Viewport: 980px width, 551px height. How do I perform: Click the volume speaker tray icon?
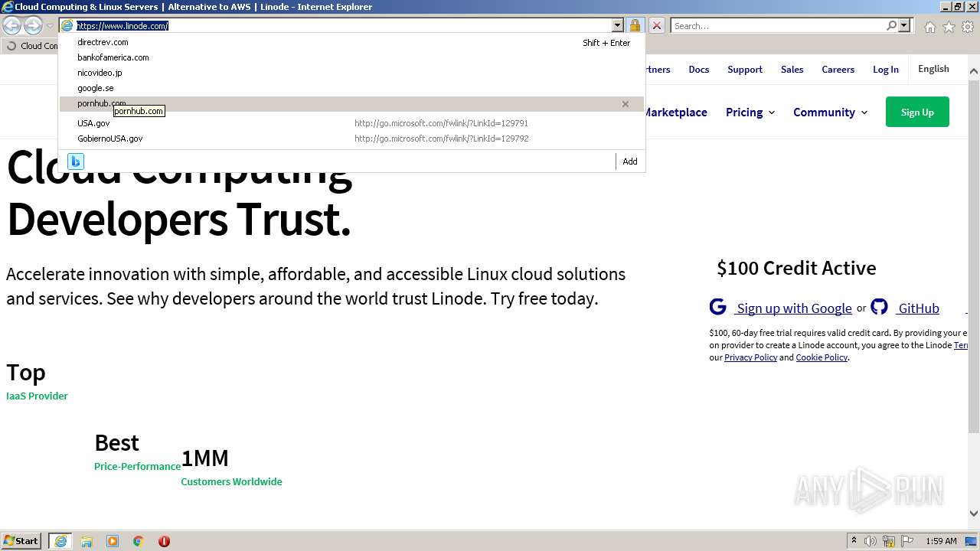[x=871, y=541]
